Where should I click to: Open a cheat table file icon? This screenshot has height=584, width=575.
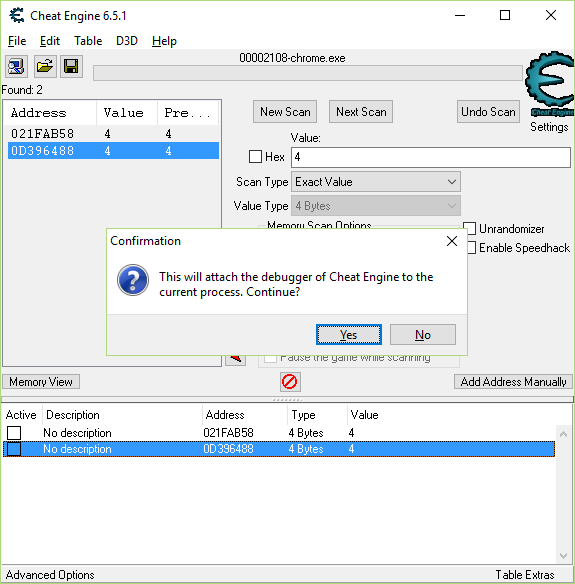tap(45, 67)
